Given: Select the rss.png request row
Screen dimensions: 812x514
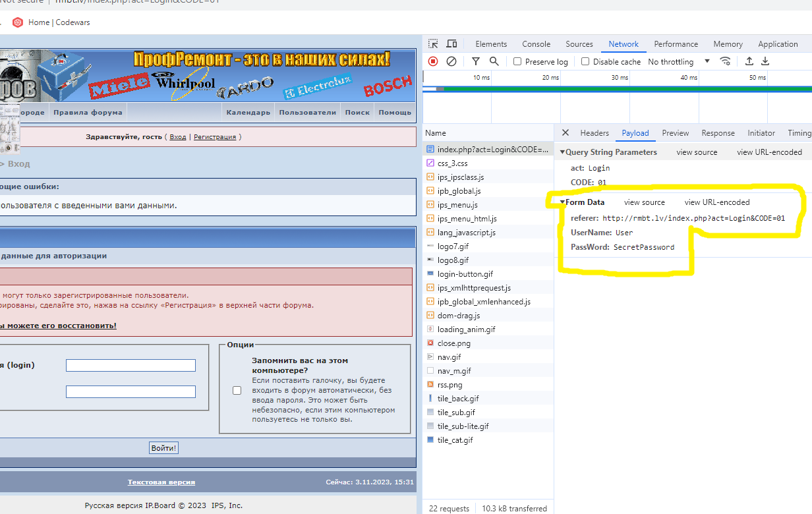Looking at the screenshot, I should [488, 385].
